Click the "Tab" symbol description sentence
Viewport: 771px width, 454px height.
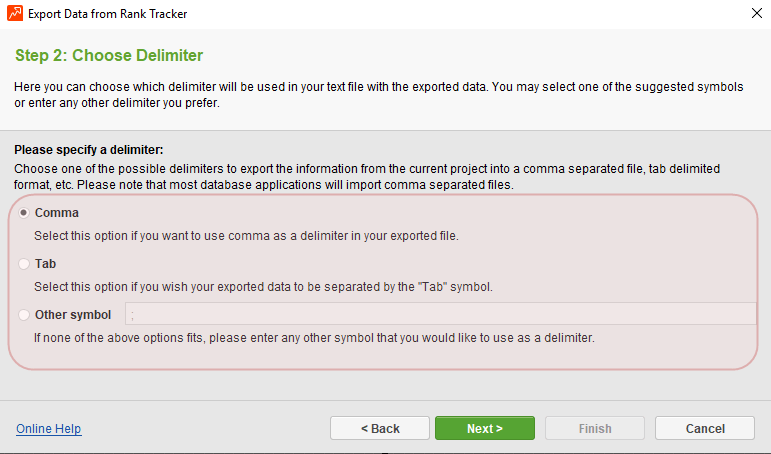point(263,287)
